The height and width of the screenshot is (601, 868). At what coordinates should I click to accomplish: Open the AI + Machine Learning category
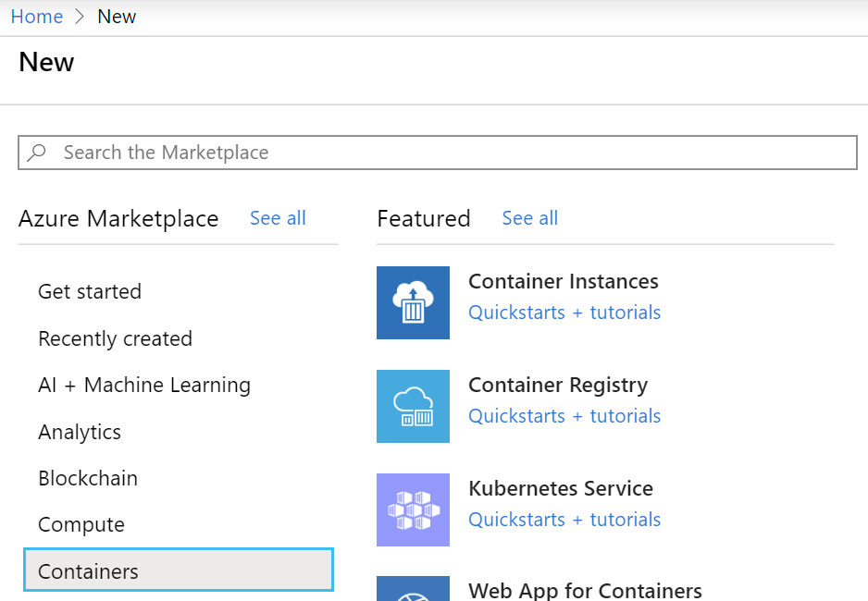(x=144, y=385)
